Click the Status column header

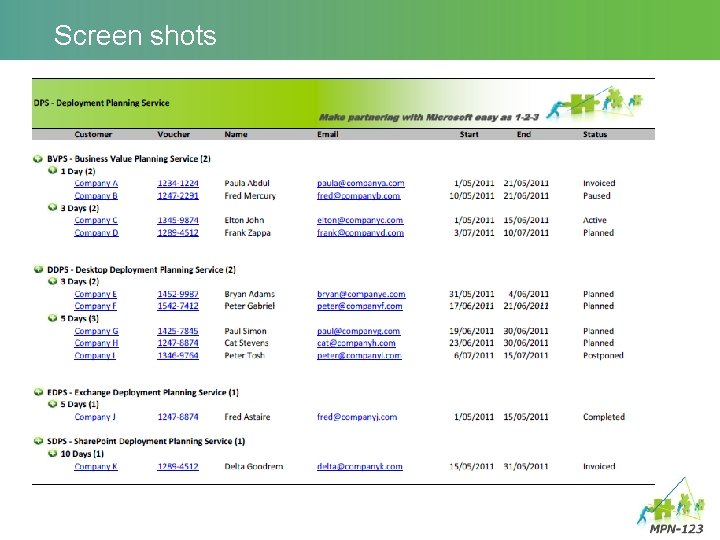595,134
